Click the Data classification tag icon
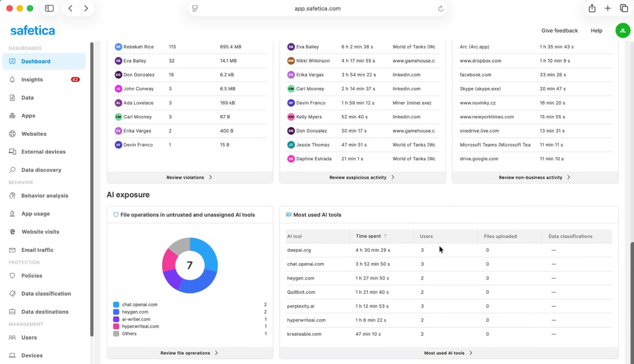Image resolution: width=634 pixels, height=364 pixels. pos(12,294)
